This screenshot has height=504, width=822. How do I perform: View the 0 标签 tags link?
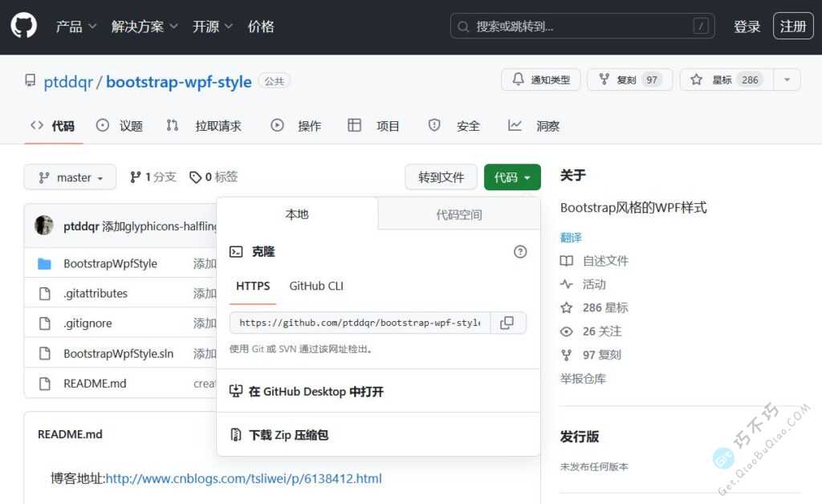tap(214, 177)
